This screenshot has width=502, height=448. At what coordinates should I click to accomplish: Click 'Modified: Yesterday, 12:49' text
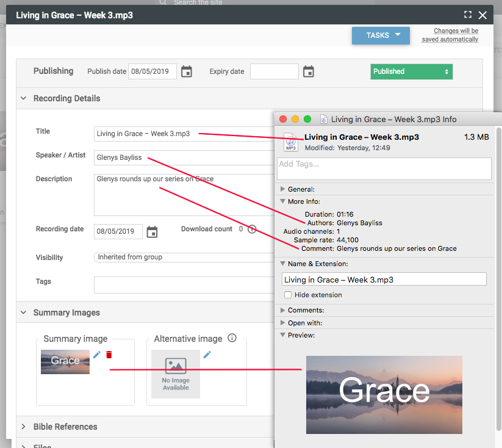click(347, 148)
